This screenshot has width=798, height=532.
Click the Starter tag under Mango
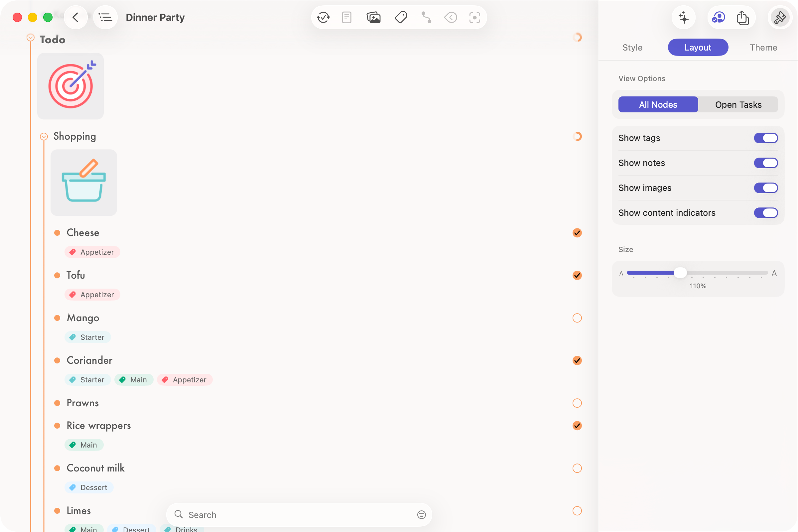pos(87,337)
